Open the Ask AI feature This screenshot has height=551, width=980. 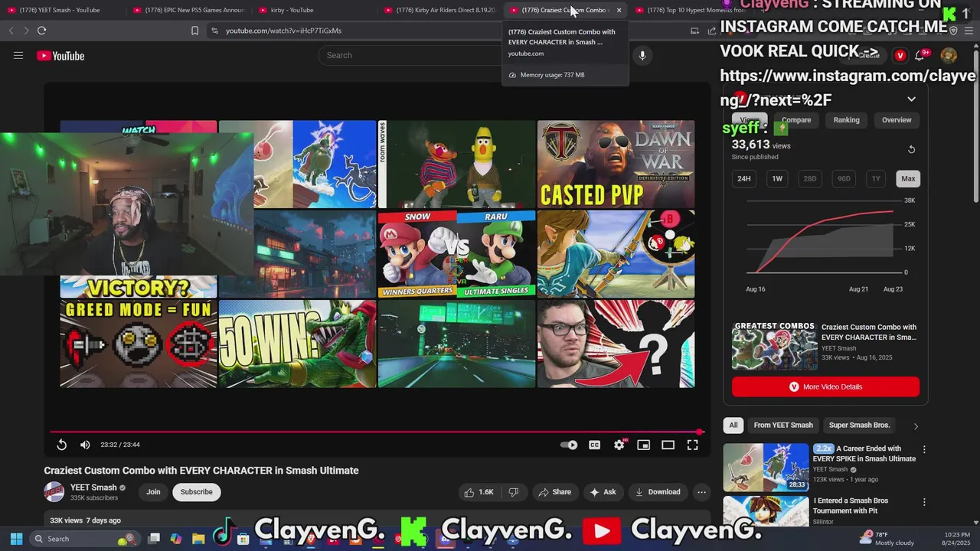coord(603,492)
